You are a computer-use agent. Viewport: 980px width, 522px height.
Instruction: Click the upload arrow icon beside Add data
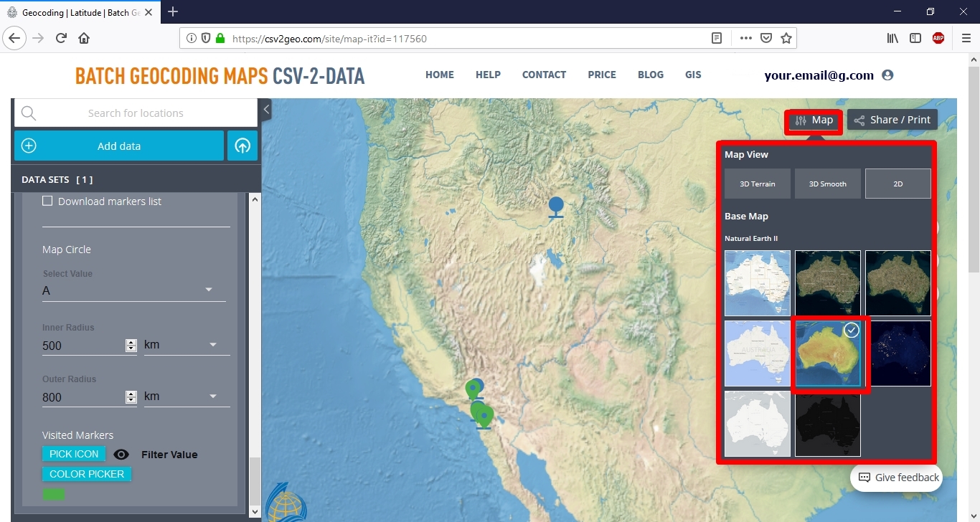pyautogui.click(x=242, y=146)
